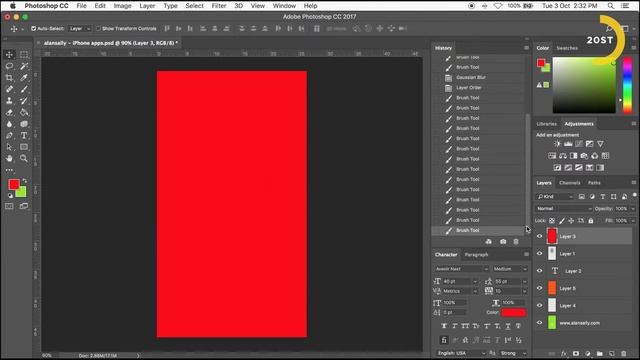This screenshot has height=360, width=640.
Task: Toggle Auto-Select checkbox
Action: tap(33, 29)
